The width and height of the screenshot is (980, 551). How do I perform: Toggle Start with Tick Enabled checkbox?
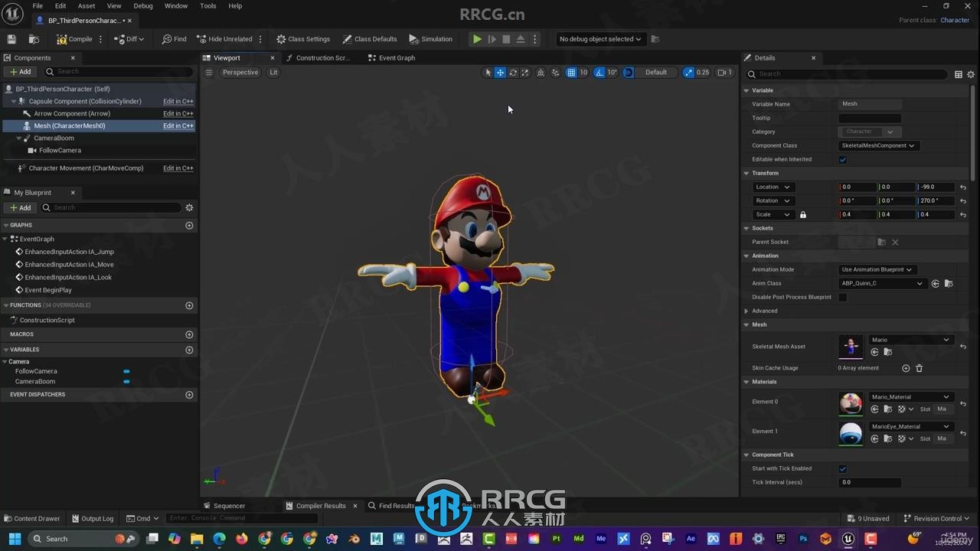tap(843, 469)
